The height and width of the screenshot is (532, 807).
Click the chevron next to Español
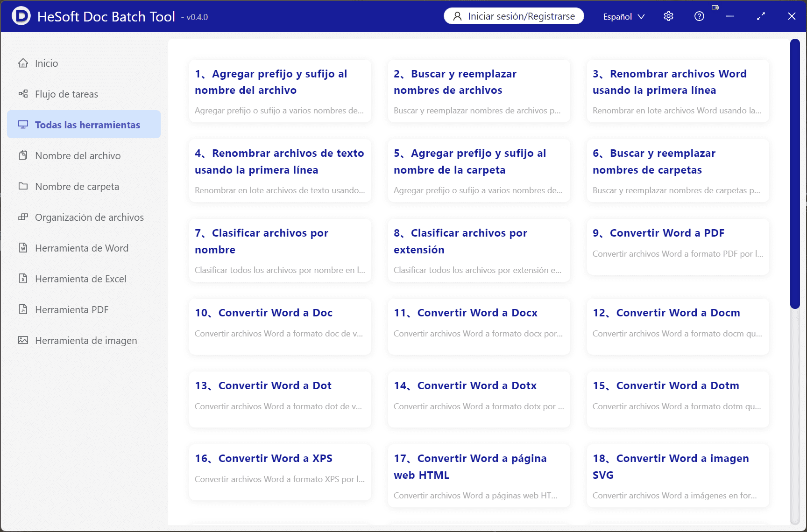tap(641, 17)
